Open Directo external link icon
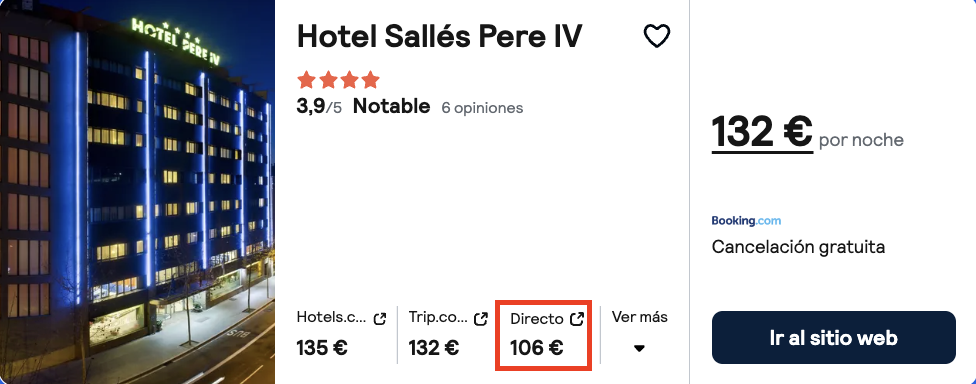This screenshot has height=384, width=976. 577,319
